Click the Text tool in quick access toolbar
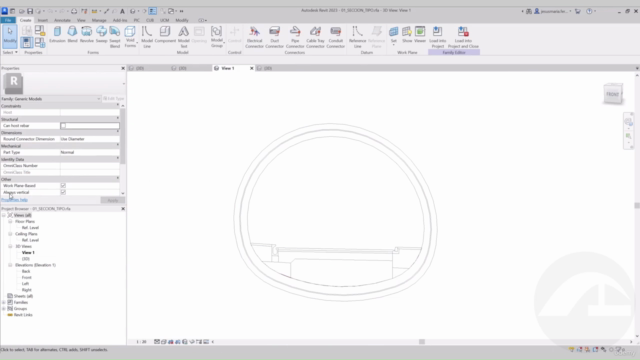Screen dimensions: 640x360 [x=122, y=11]
